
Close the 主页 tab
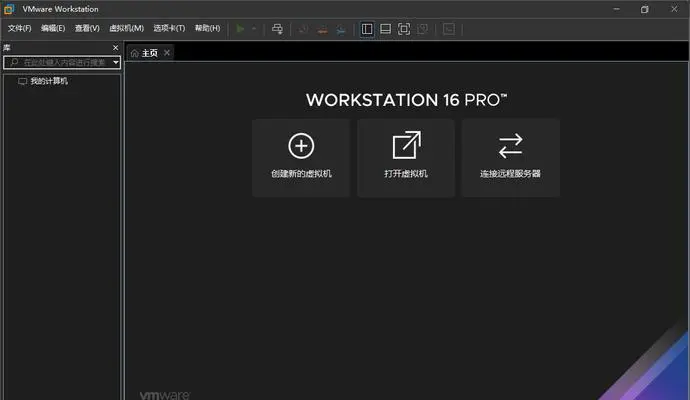pos(167,53)
